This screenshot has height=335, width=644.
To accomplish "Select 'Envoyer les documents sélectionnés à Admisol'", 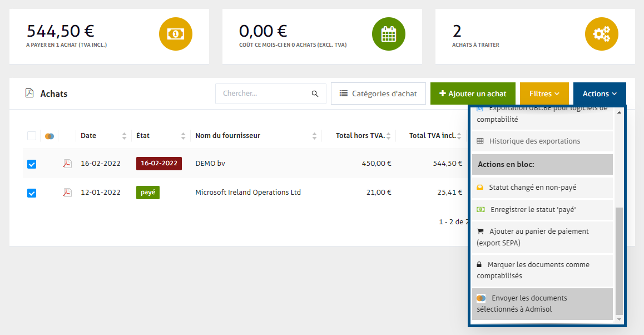I will click(542, 303).
